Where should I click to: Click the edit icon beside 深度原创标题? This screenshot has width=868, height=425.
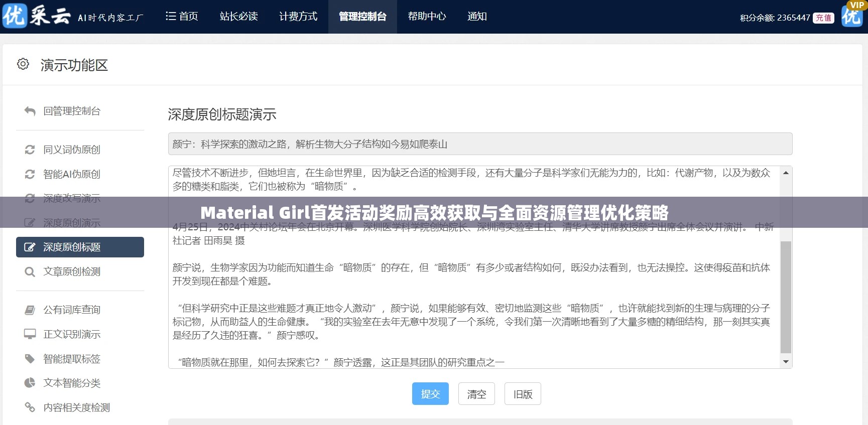[30, 247]
